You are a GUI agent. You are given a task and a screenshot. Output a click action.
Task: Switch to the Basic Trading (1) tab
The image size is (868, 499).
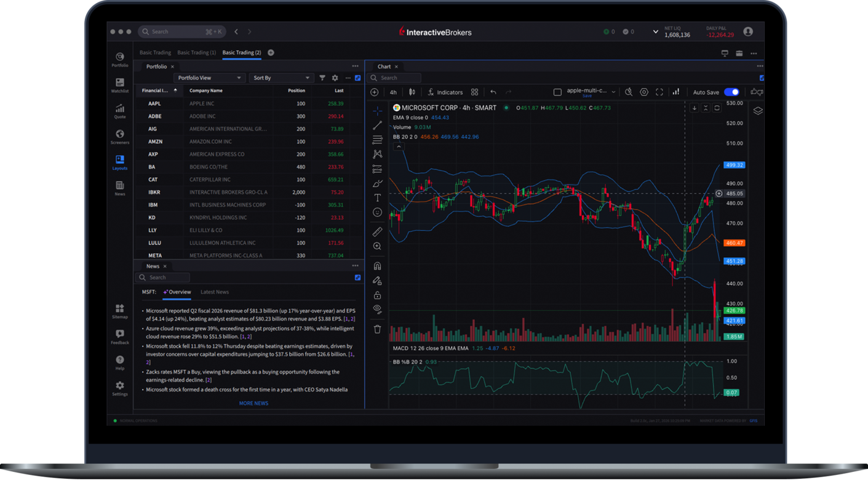196,52
